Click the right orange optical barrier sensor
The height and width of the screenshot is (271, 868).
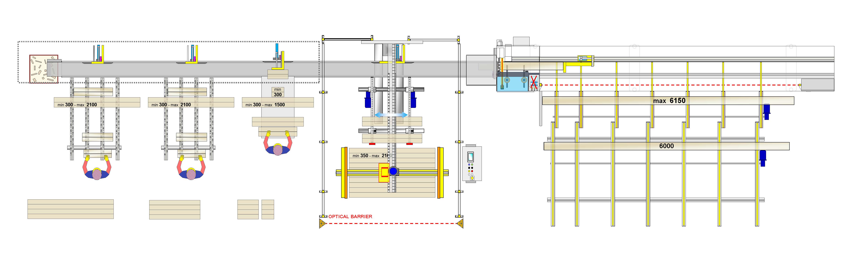pos(460,223)
